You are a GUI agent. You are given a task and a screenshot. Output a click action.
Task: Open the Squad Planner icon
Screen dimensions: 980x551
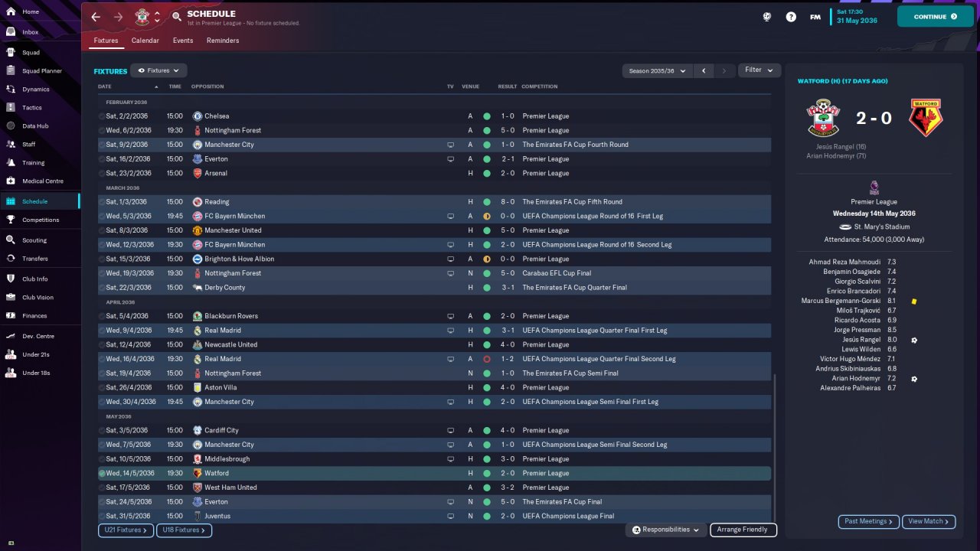[11, 71]
